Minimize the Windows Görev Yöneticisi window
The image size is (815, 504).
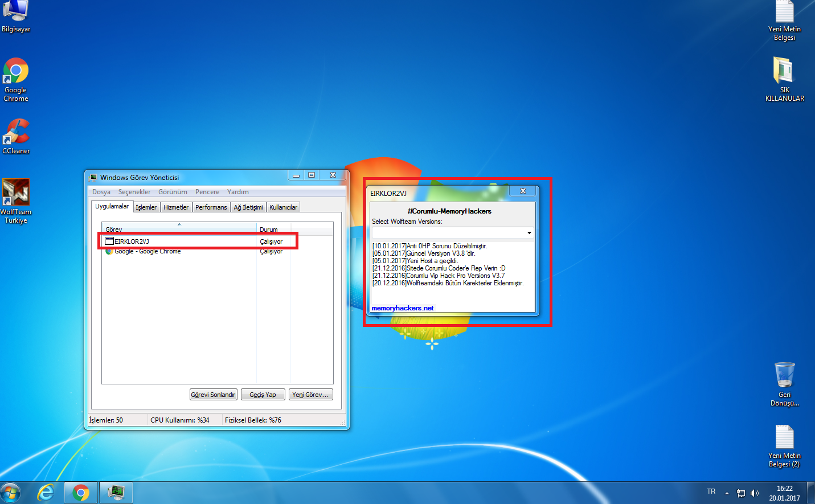296,175
